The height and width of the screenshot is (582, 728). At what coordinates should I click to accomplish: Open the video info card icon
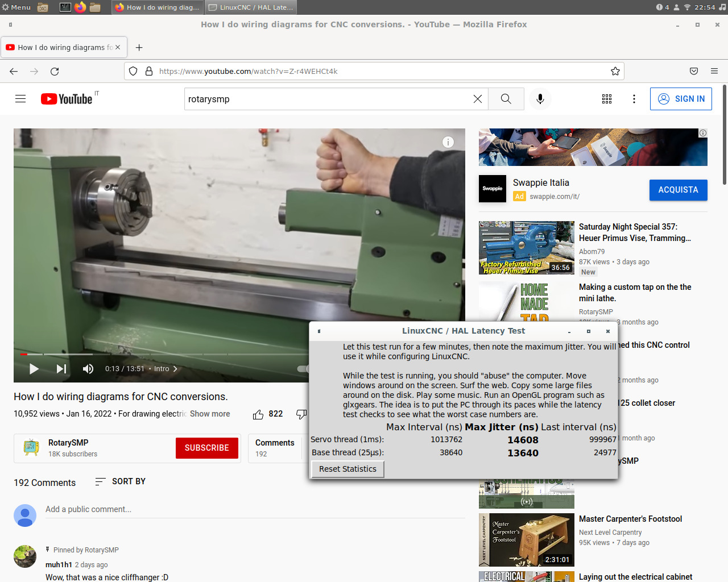448,142
